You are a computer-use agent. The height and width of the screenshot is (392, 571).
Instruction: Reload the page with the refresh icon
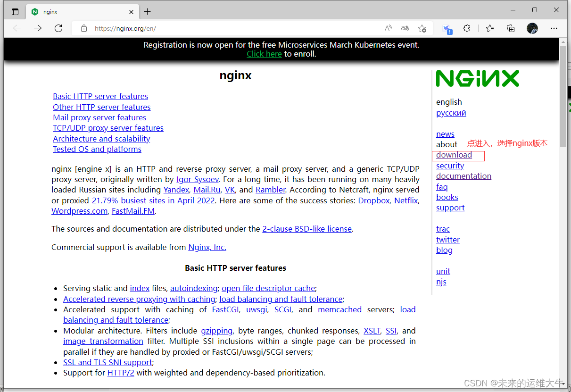pyautogui.click(x=58, y=28)
